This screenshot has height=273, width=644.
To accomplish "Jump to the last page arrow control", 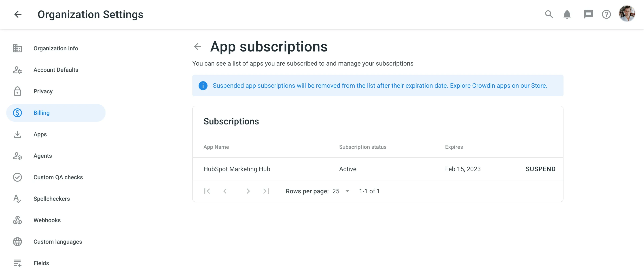I will 266,191.
